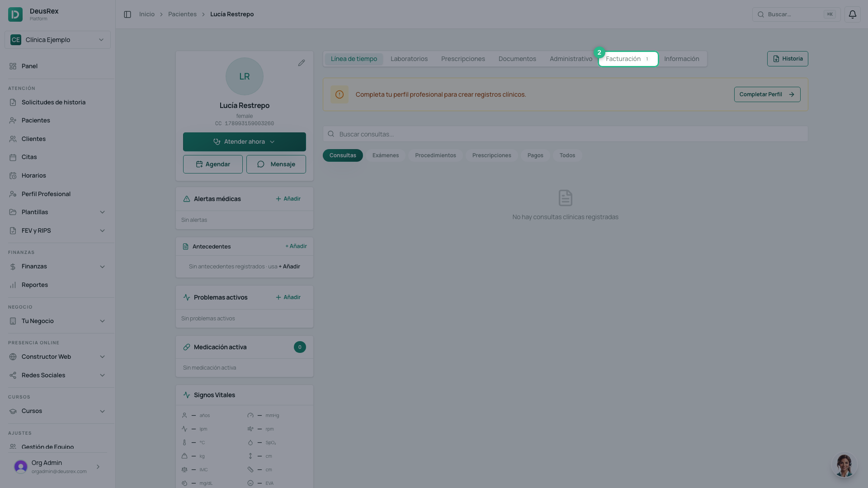
Task: Expand FEV y RIPS menu
Action: 57,231
